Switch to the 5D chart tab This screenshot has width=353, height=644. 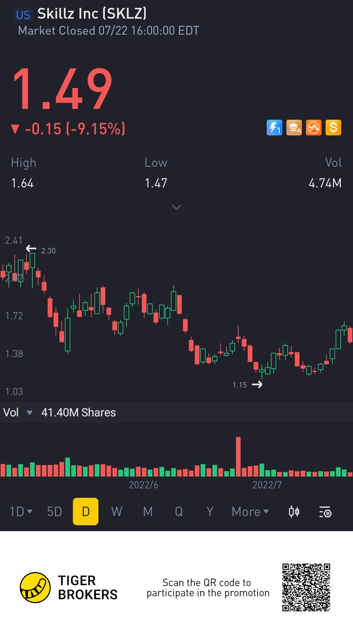pyautogui.click(x=54, y=512)
